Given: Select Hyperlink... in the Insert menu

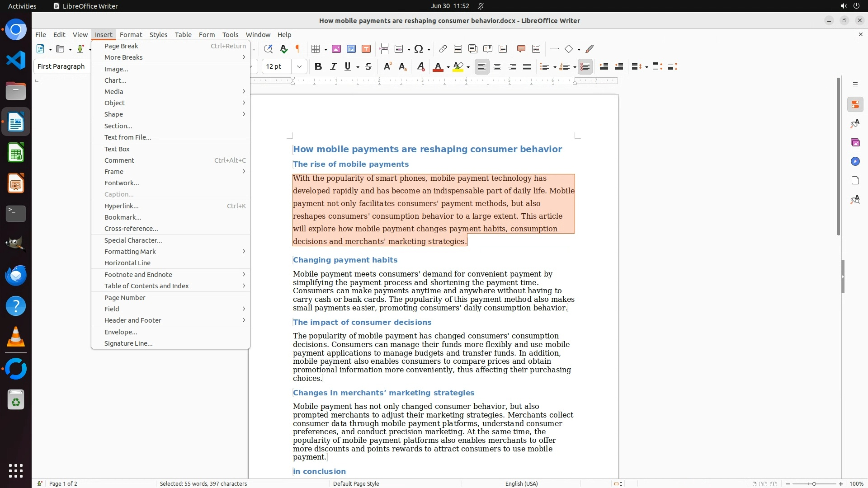Looking at the screenshot, I should click(121, 206).
